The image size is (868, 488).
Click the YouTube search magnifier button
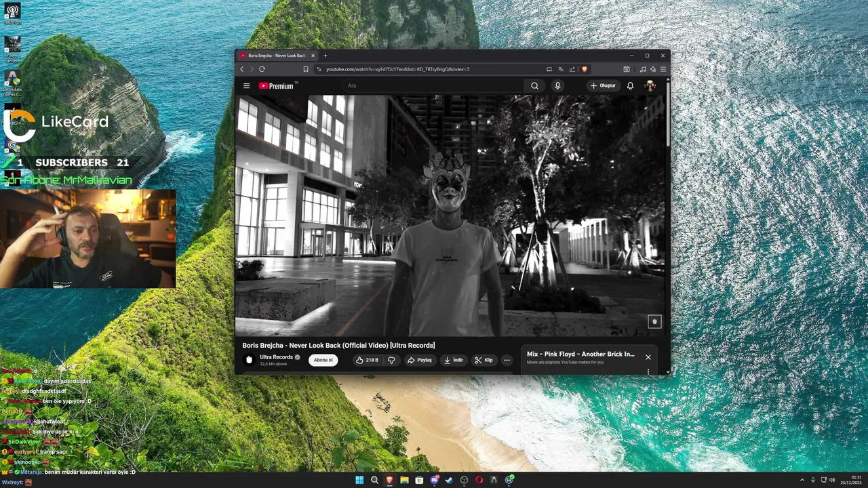[x=534, y=86]
